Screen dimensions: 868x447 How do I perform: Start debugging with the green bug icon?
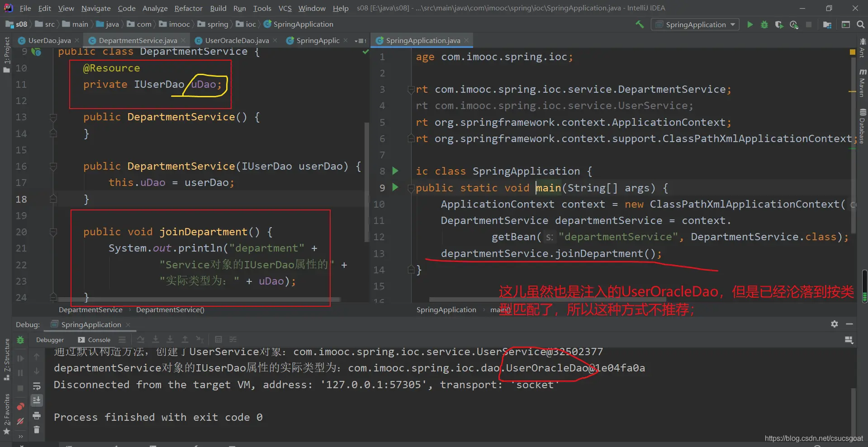[x=764, y=24]
